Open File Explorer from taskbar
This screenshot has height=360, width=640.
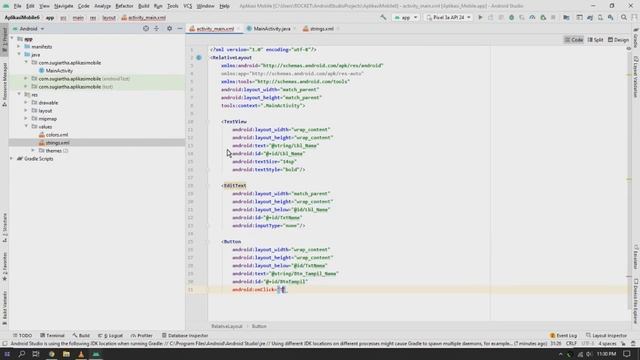[x=66, y=354]
